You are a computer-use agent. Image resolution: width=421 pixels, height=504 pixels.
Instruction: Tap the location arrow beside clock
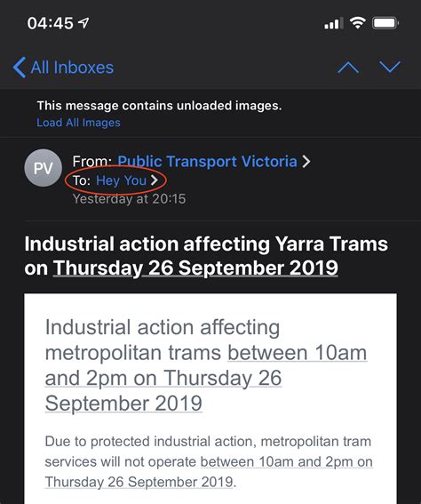coord(83,22)
